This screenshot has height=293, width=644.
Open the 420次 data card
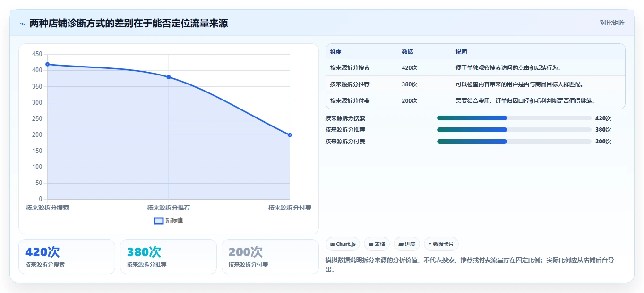pyautogui.click(x=67, y=257)
